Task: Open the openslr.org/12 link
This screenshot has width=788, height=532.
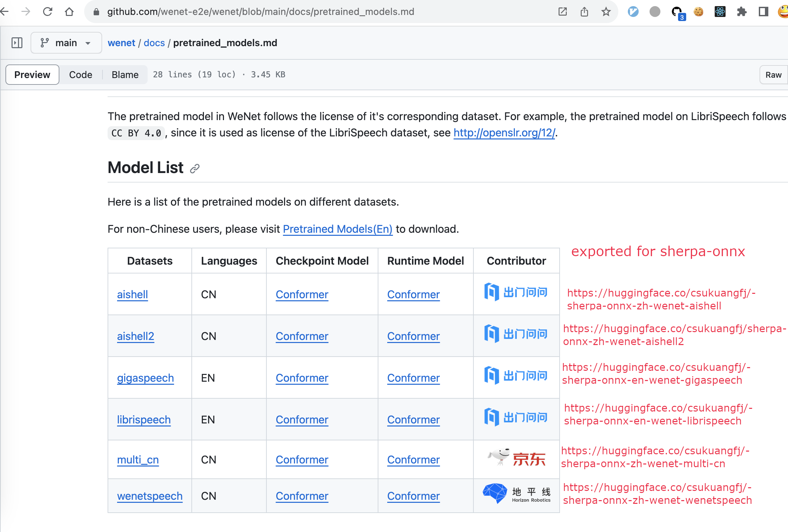Action: click(x=504, y=133)
